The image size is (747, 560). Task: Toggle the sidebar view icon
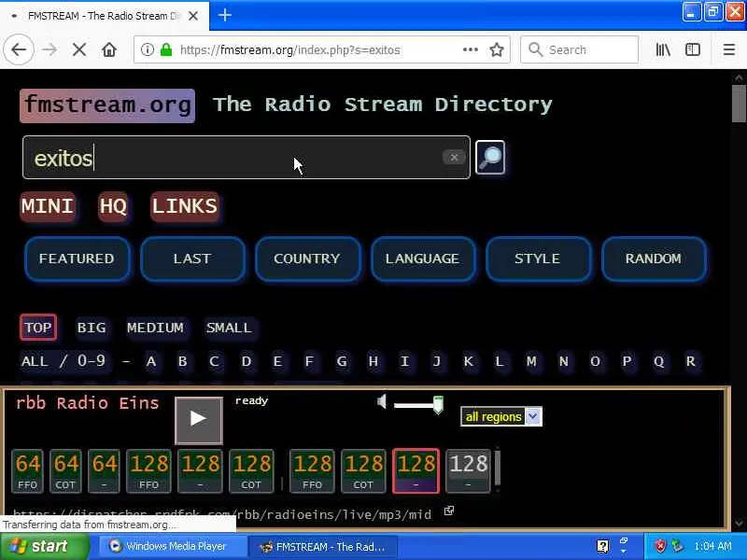[692, 49]
